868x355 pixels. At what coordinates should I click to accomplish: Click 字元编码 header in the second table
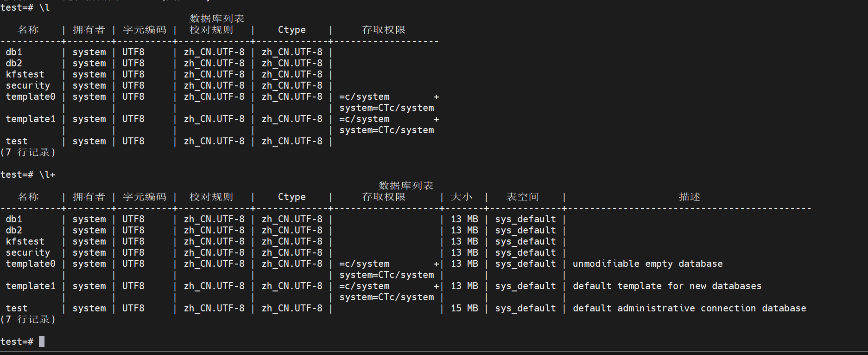point(145,197)
